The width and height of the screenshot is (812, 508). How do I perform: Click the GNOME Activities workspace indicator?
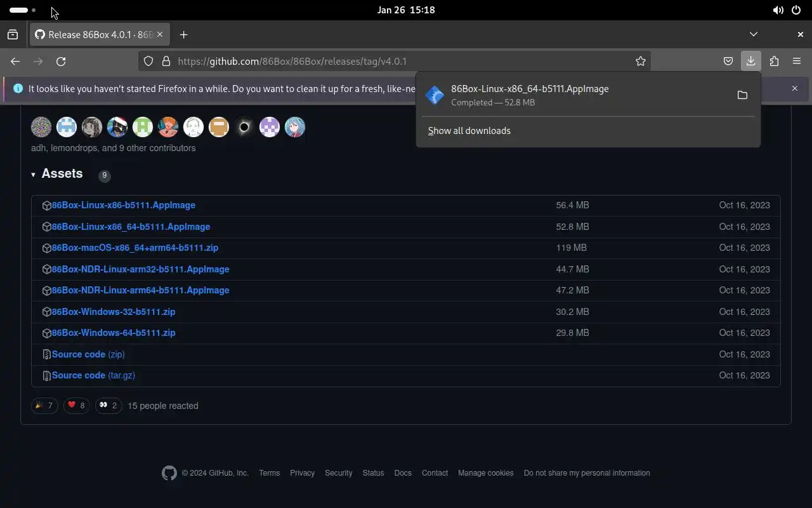[23, 10]
